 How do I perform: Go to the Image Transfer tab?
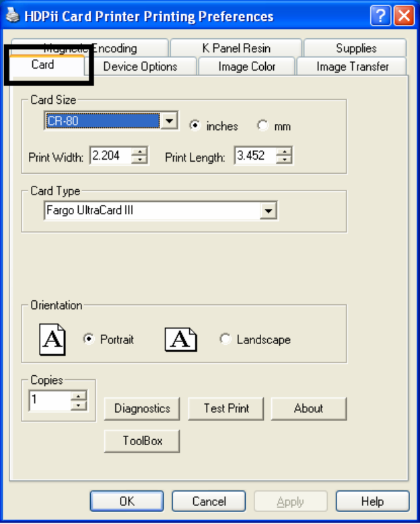(x=352, y=67)
